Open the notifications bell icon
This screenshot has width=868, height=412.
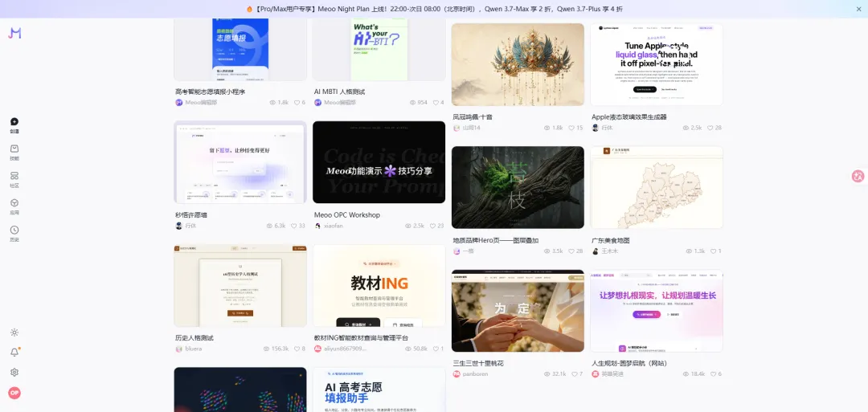14,353
